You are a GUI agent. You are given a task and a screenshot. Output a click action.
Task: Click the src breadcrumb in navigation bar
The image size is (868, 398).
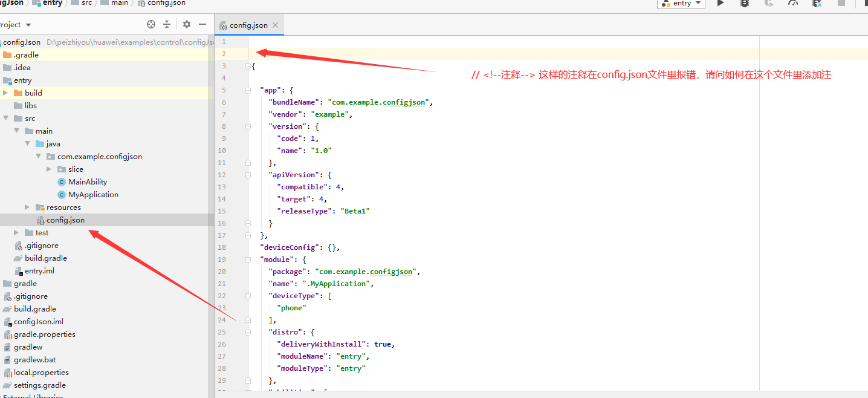pyautogui.click(x=86, y=3)
